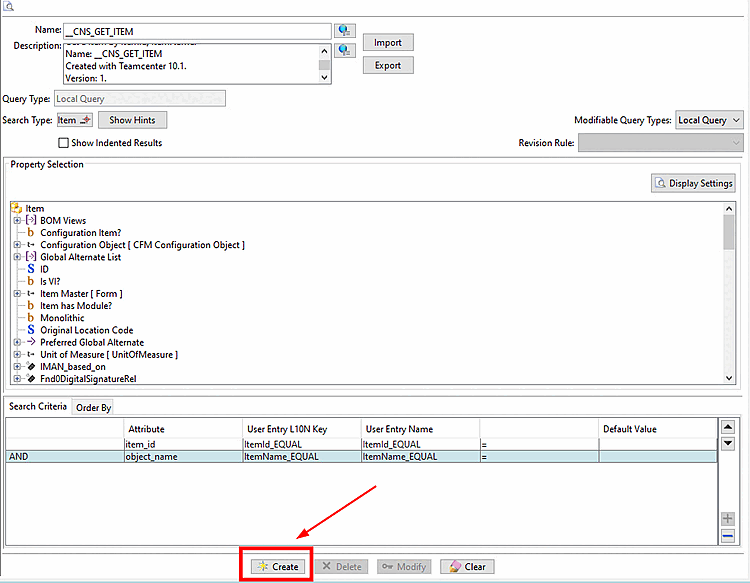Click description scrollbar down arrow
Screen dimensions: 750x583
tap(324, 77)
